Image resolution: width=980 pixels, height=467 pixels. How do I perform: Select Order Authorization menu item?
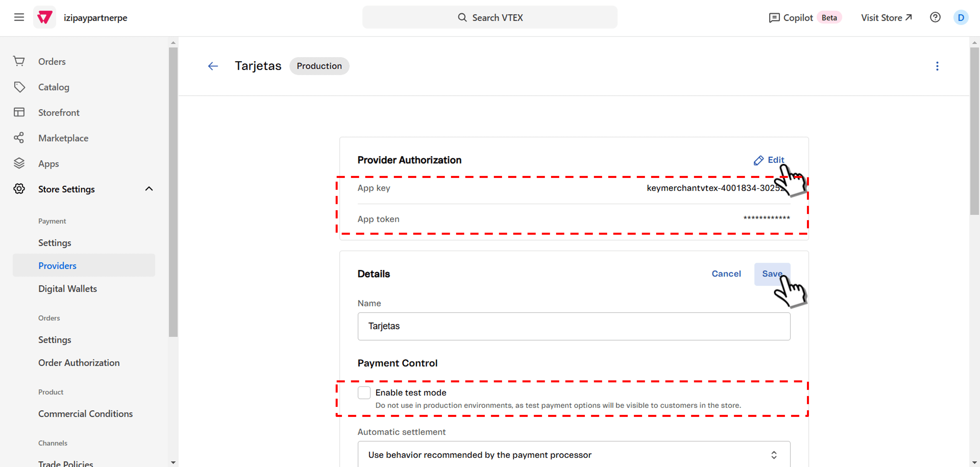(x=79, y=362)
